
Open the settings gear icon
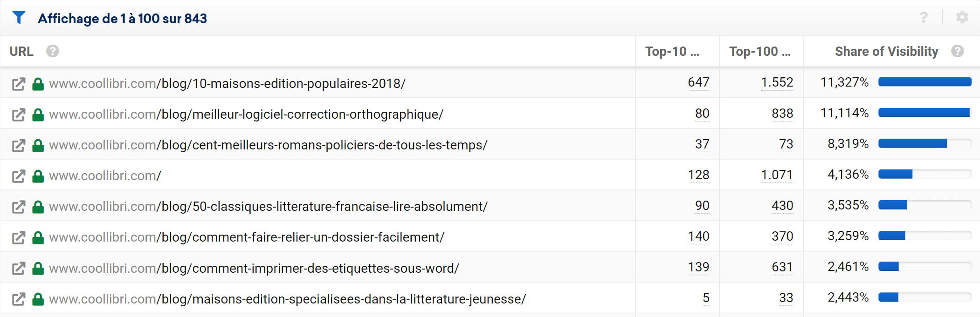962,18
